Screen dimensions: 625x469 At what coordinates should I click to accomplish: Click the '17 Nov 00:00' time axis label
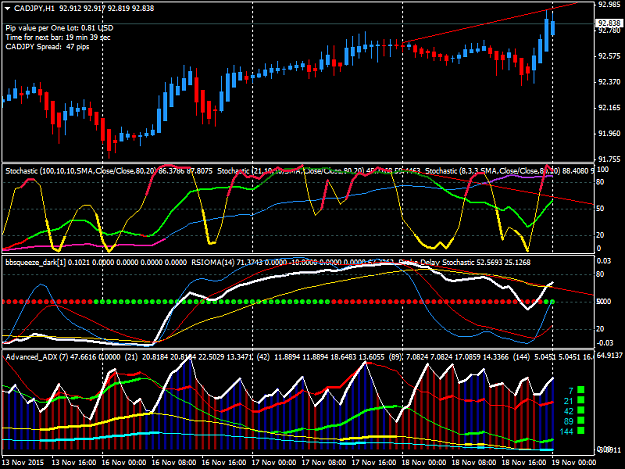coord(274,463)
